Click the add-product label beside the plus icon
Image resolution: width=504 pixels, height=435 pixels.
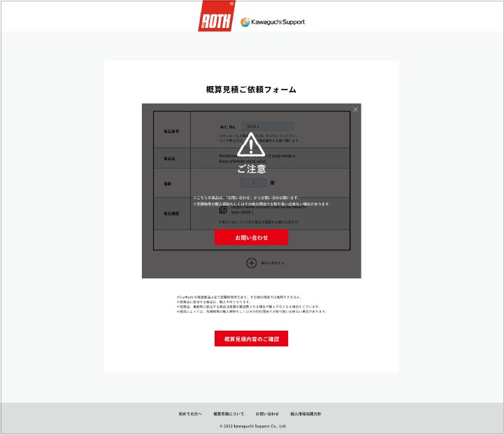tap(273, 263)
